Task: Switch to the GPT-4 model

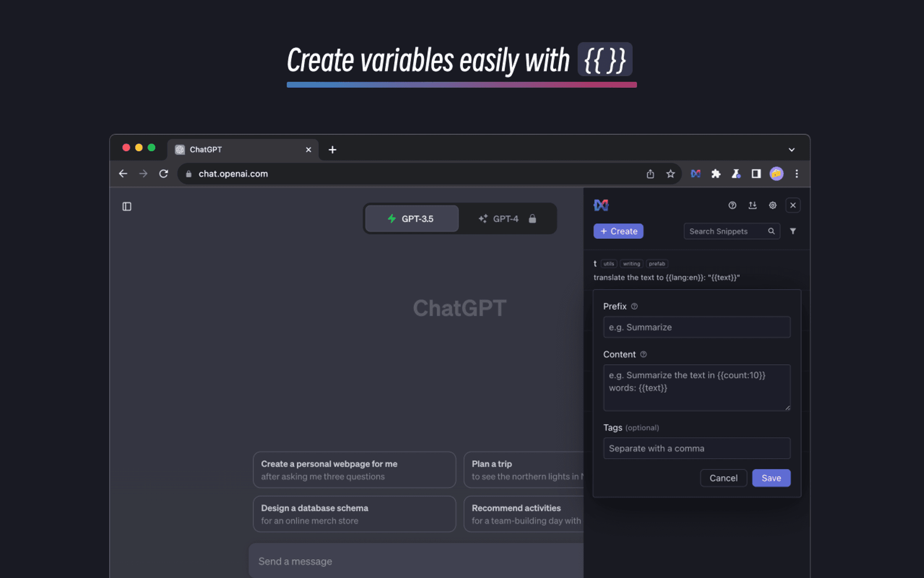Action: 507,219
